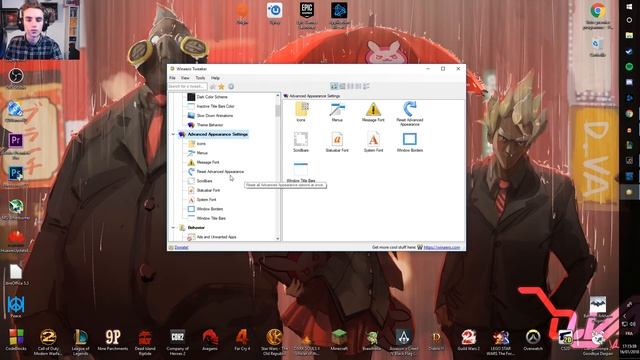Select Ads and Unwanted Apps in tree

[212, 237]
